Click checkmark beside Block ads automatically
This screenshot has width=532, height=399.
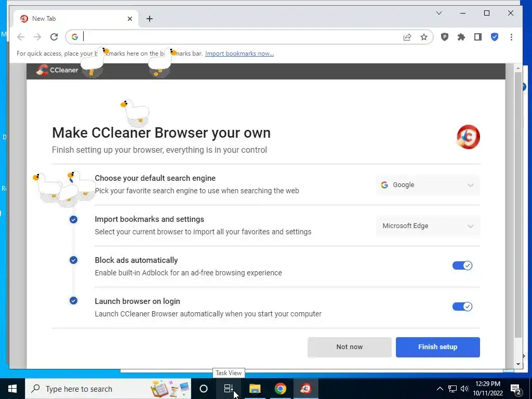[73, 260]
